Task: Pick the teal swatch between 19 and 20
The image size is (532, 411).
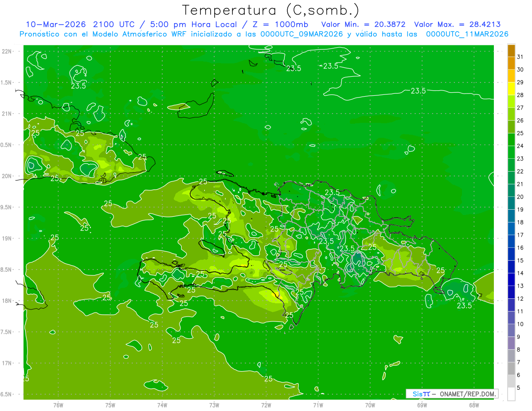Action: pyautogui.click(x=511, y=203)
